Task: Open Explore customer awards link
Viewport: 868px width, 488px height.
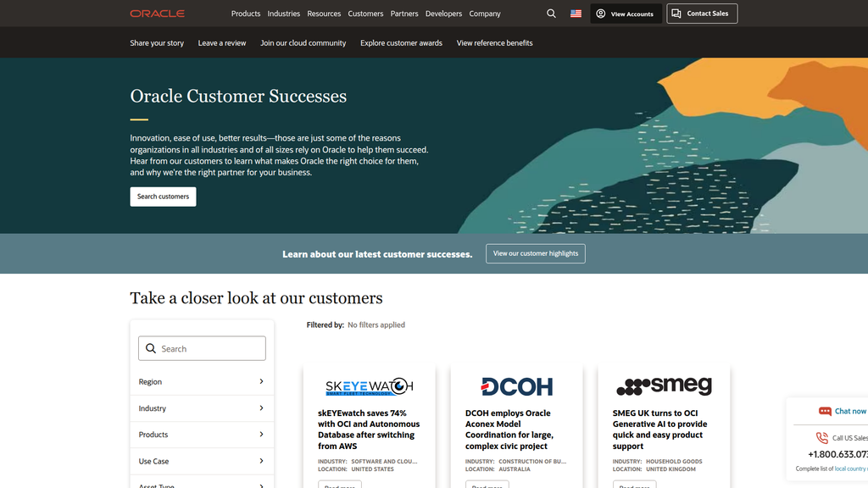Action: point(401,42)
